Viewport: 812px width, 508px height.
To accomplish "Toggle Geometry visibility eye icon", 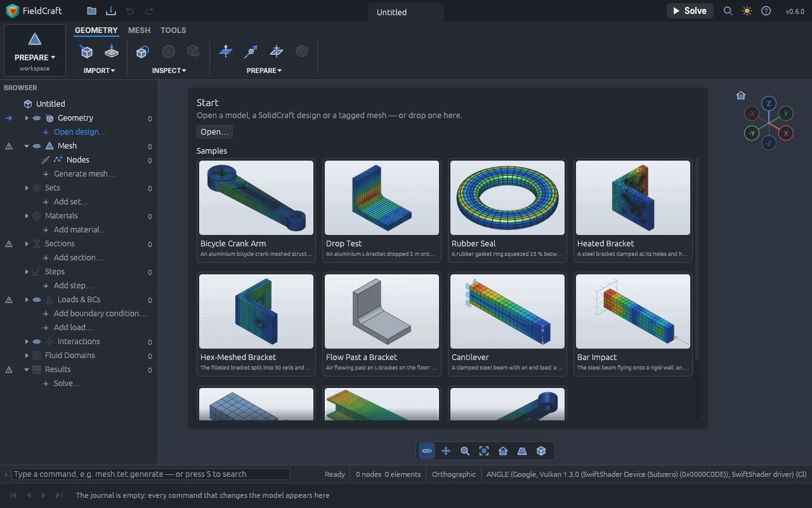I will click(x=37, y=118).
